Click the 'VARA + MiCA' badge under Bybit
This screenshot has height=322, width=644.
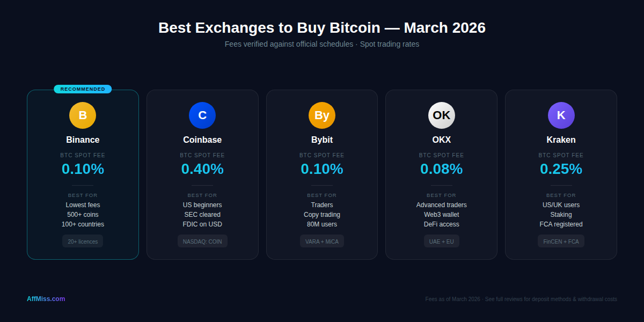[322, 241]
